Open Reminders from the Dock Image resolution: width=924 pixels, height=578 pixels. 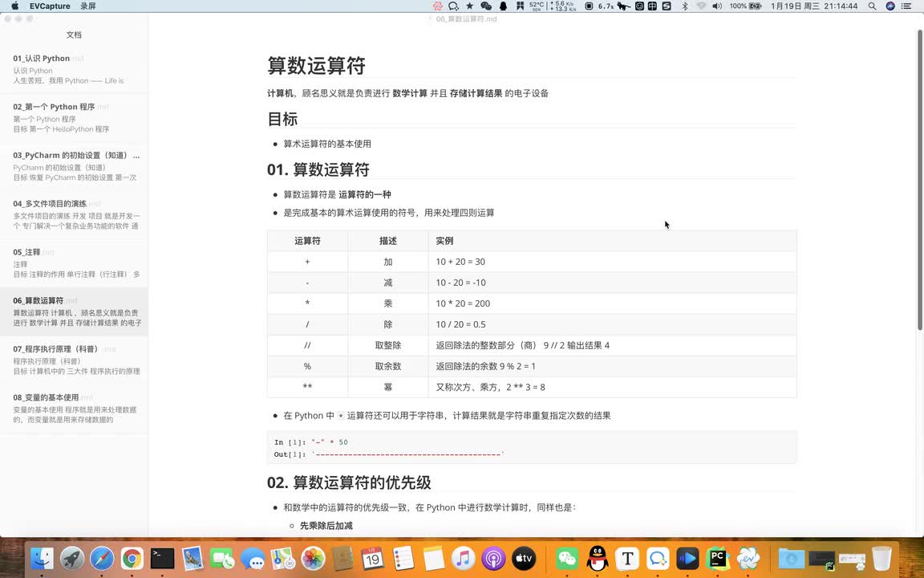click(x=403, y=558)
